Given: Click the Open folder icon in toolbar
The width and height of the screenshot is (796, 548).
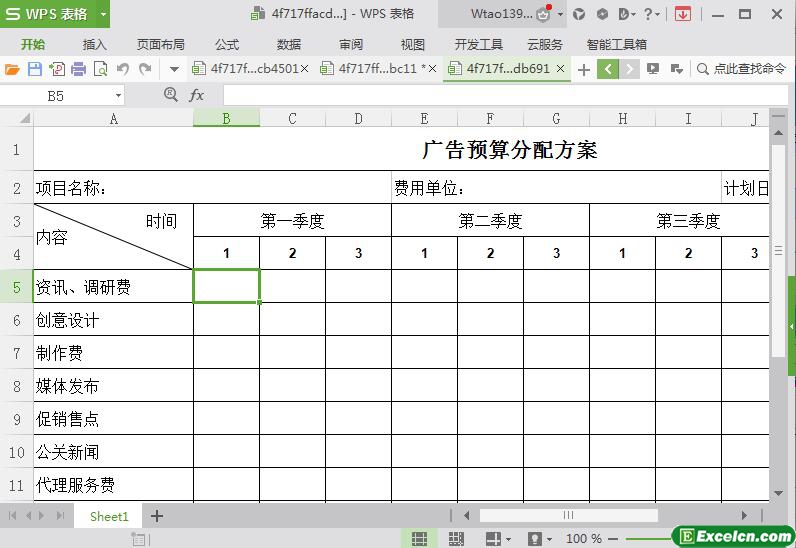Looking at the screenshot, I should point(12,69).
